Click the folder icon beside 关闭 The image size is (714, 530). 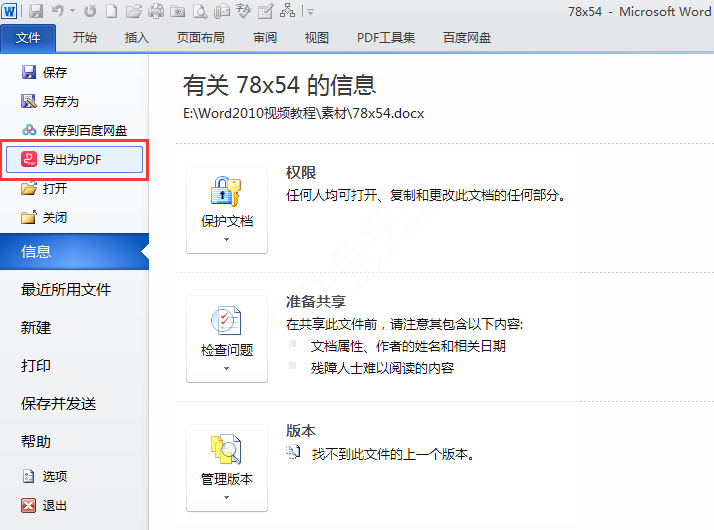(x=29, y=217)
